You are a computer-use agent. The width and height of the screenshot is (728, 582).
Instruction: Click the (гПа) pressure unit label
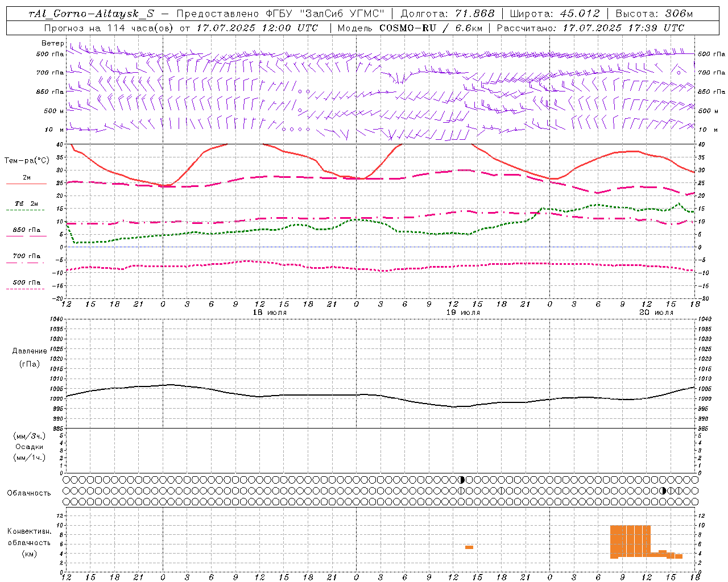tap(30, 364)
